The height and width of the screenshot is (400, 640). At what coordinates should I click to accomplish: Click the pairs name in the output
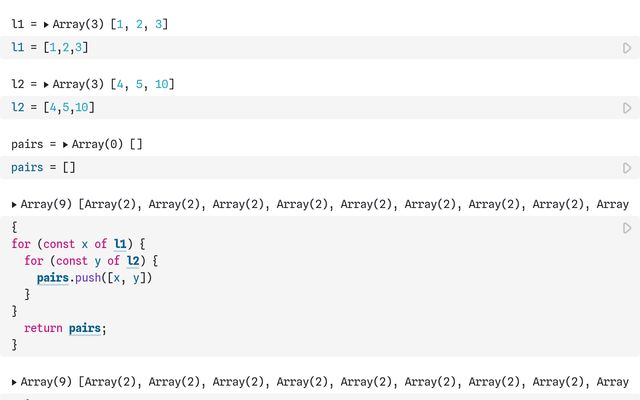tap(27, 144)
